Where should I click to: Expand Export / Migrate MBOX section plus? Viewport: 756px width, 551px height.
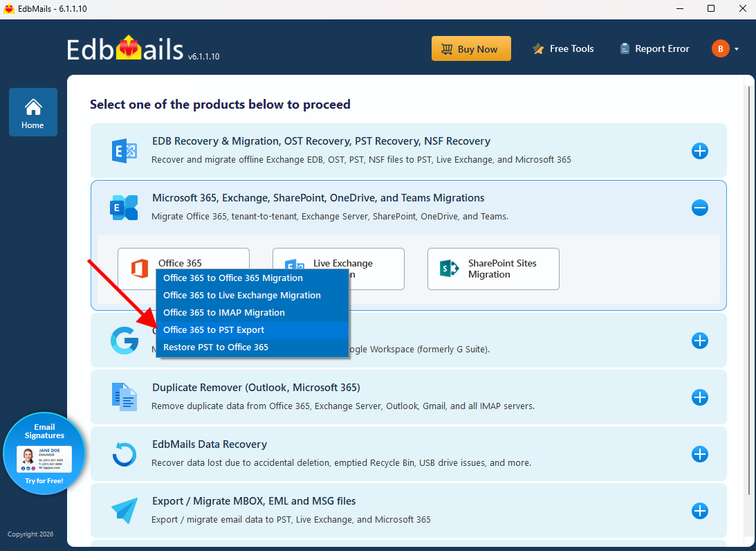coord(699,511)
